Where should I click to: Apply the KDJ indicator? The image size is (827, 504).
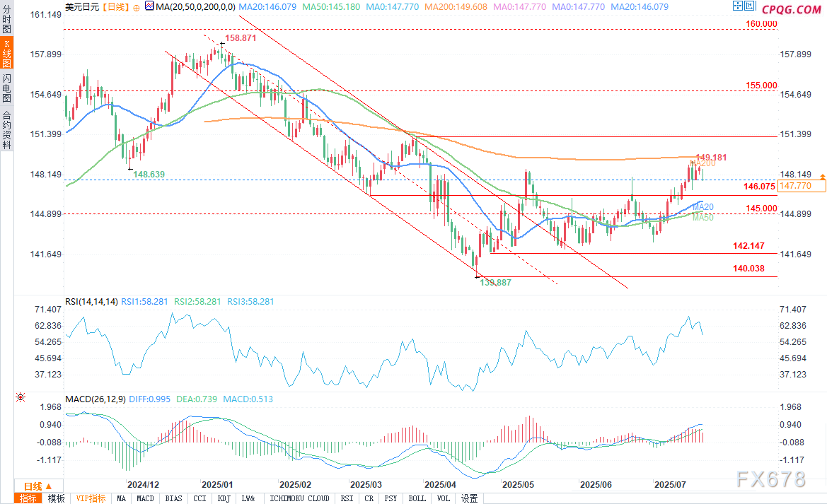tap(224, 498)
